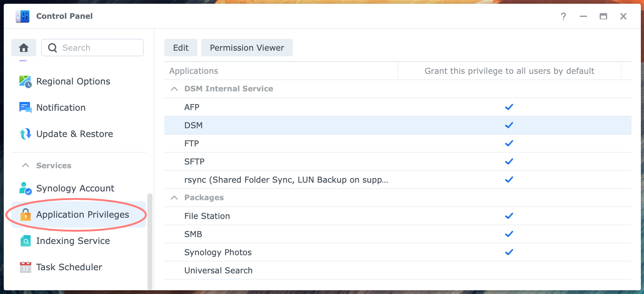This screenshot has height=294, width=644.
Task: Click the Synology Account person icon
Action: pyautogui.click(x=25, y=188)
